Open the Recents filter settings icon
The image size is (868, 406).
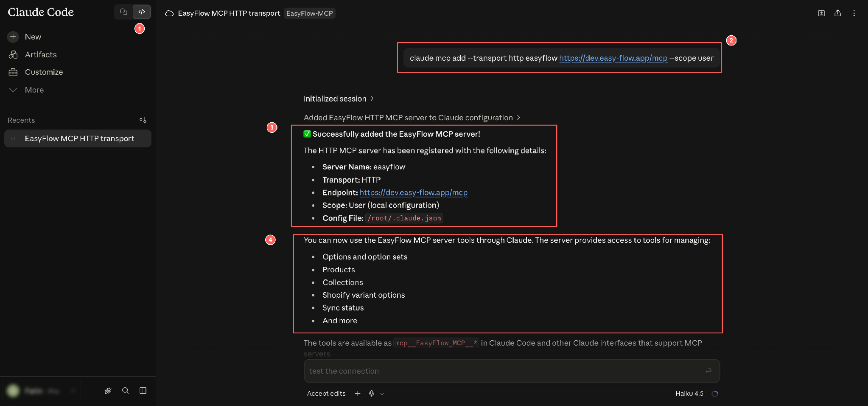point(143,121)
